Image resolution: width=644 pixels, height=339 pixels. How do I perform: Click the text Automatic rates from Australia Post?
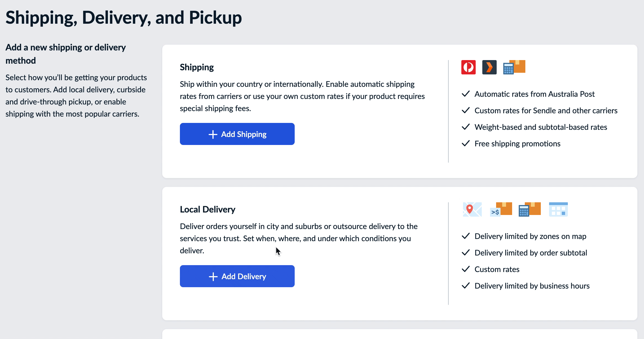click(534, 94)
